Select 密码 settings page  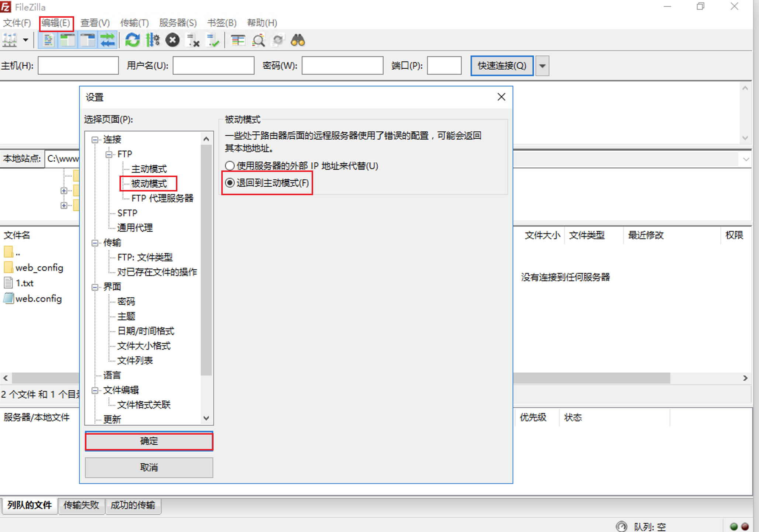point(126,301)
